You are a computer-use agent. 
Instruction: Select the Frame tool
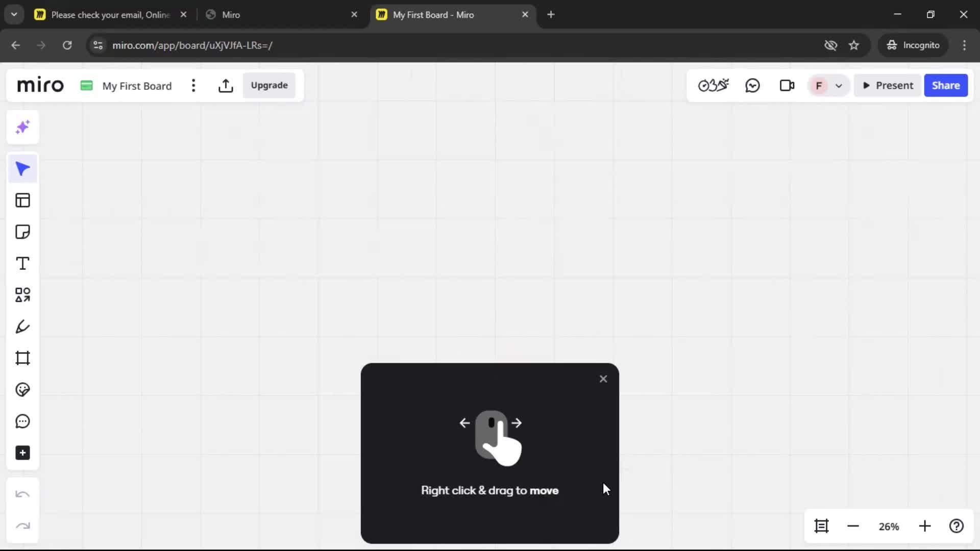click(x=22, y=358)
